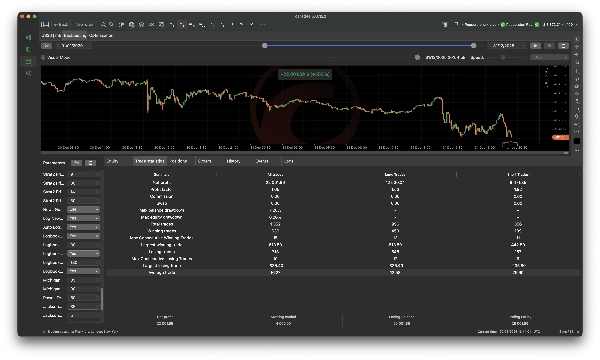The height and width of the screenshot is (360, 600).
Task: Open backtesting settings button beside stop button
Action: pyautogui.click(x=563, y=46)
